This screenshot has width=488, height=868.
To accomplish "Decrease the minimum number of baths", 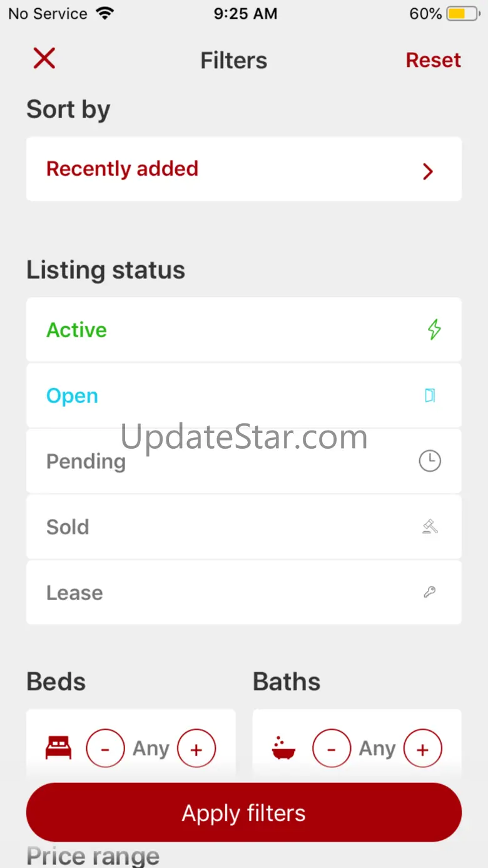I will coord(332,748).
